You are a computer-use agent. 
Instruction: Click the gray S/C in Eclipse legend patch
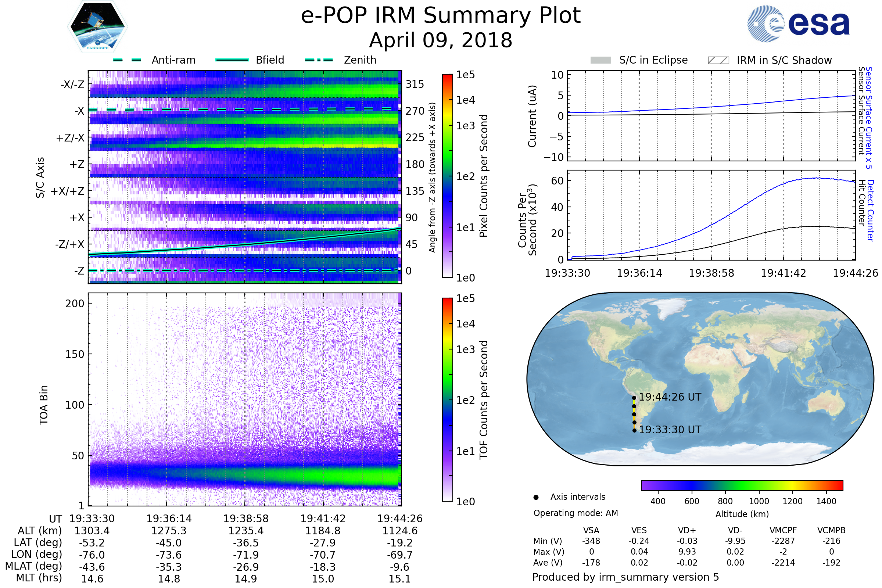point(600,60)
